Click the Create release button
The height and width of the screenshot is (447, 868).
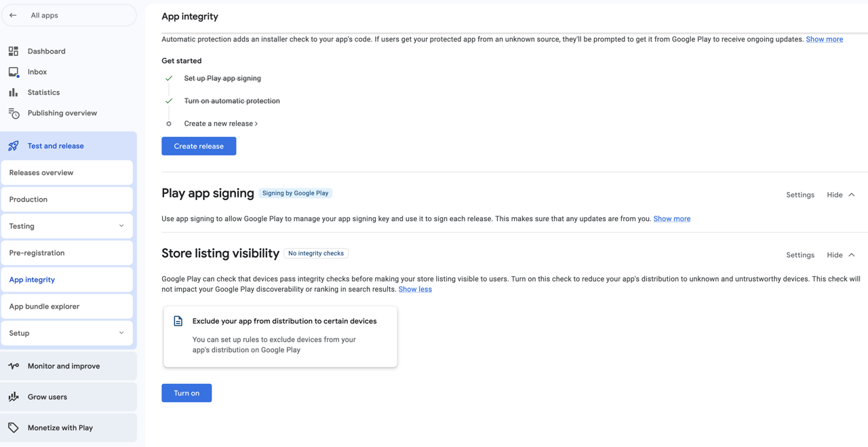pos(199,146)
